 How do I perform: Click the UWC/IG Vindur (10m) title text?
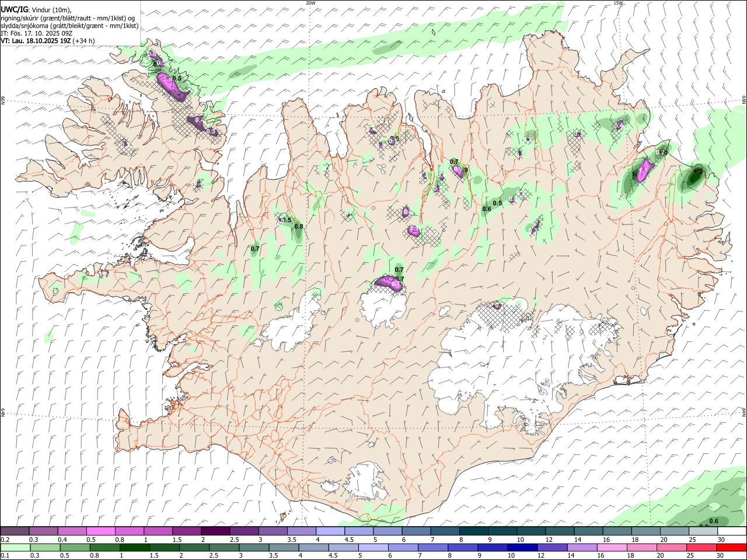pos(36,10)
